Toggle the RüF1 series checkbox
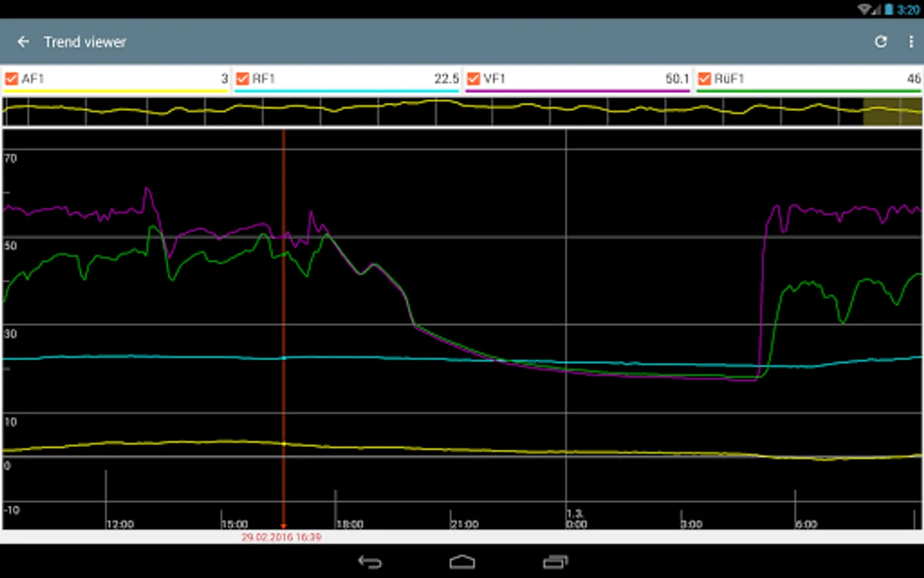Image resolution: width=924 pixels, height=578 pixels. (705, 78)
